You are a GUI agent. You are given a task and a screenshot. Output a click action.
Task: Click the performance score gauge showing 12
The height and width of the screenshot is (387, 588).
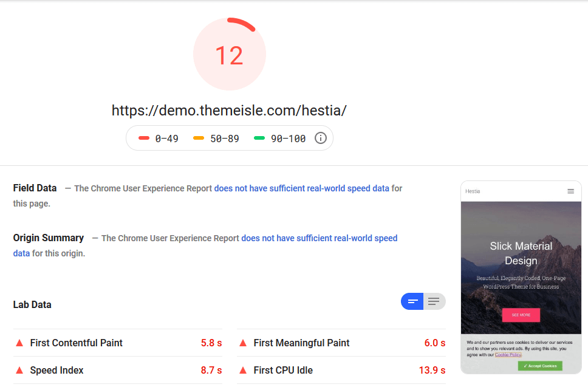pos(230,54)
